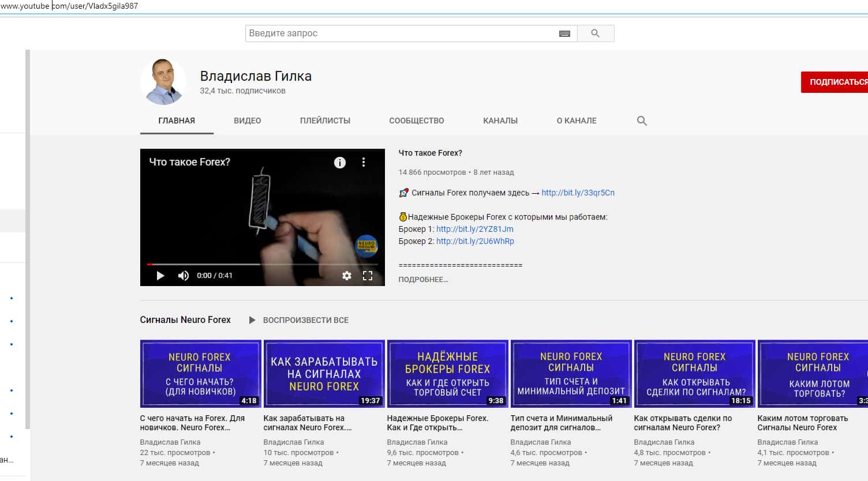The width and height of the screenshot is (868, 481).
Task: Play the Что такое Forex video
Action: click(x=160, y=276)
